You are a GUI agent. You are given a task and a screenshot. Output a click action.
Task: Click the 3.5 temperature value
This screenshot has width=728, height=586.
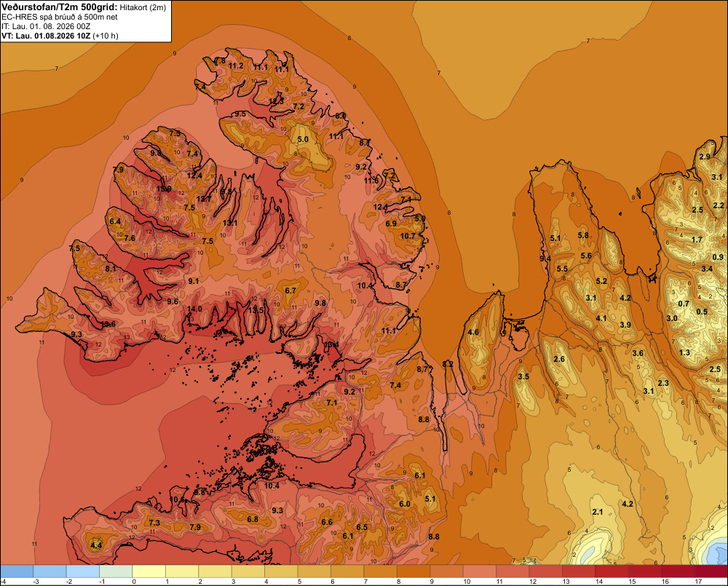[523, 376]
